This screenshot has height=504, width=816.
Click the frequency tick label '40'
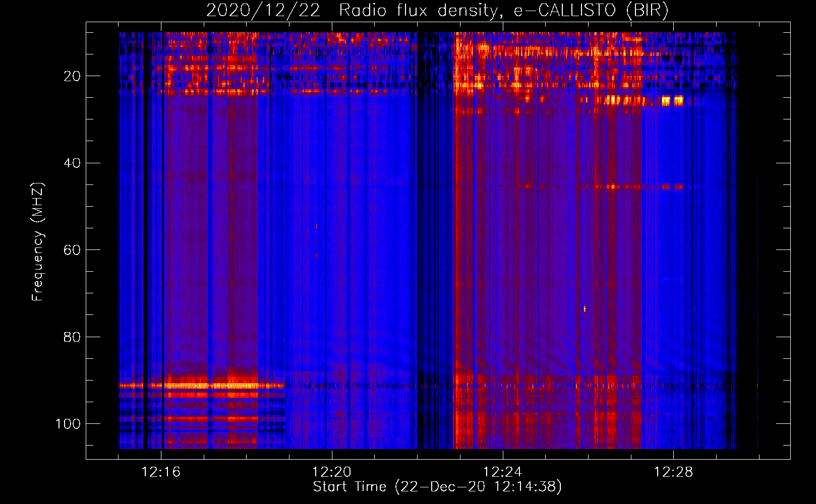tap(72, 163)
